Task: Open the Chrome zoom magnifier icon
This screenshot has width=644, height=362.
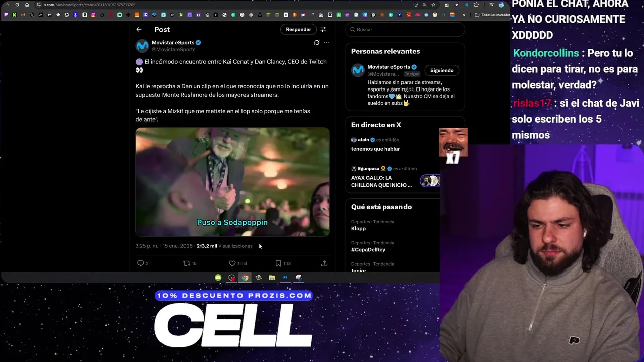Action: click(x=424, y=5)
